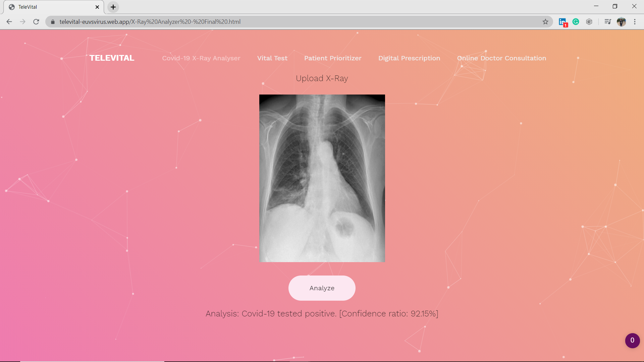
Task: Open Chrome three-dot menu
Action: 635,22
